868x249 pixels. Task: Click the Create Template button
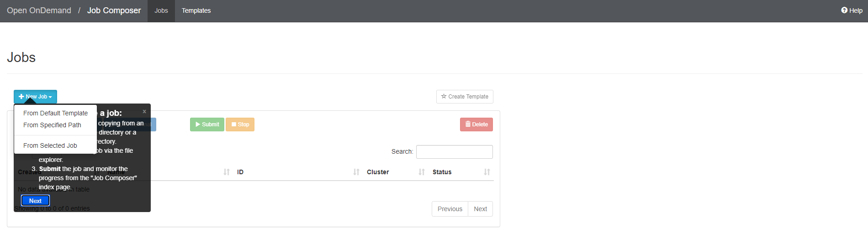pos(465,97)
